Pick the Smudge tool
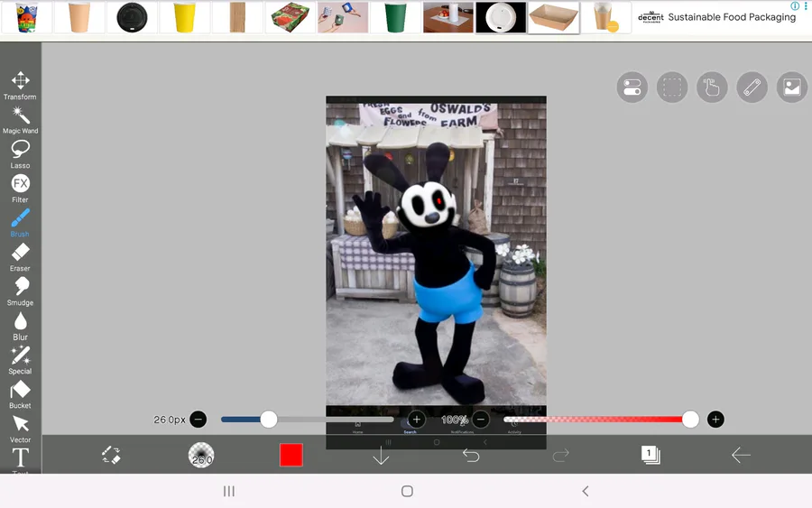812x508 pixels. click(x=20, y=291)
